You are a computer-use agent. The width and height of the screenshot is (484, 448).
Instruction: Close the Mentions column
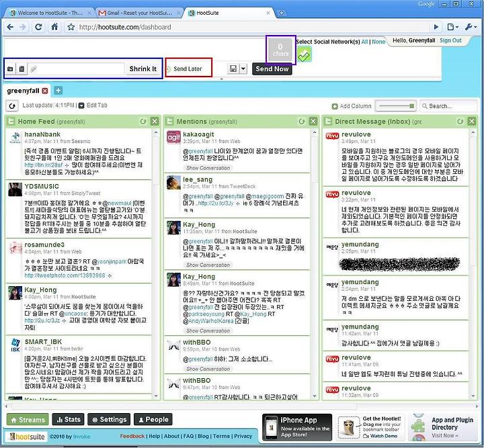click(x=313, y=122)
